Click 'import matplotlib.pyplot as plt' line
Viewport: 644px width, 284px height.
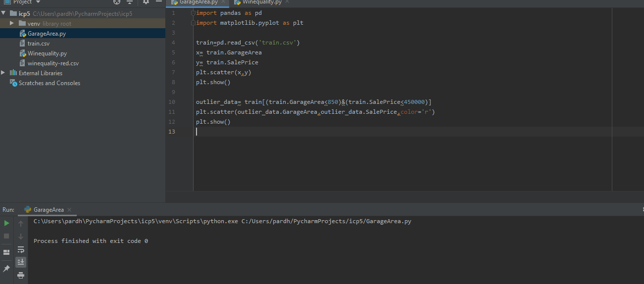pyautogui.click(x=249, y=23)
